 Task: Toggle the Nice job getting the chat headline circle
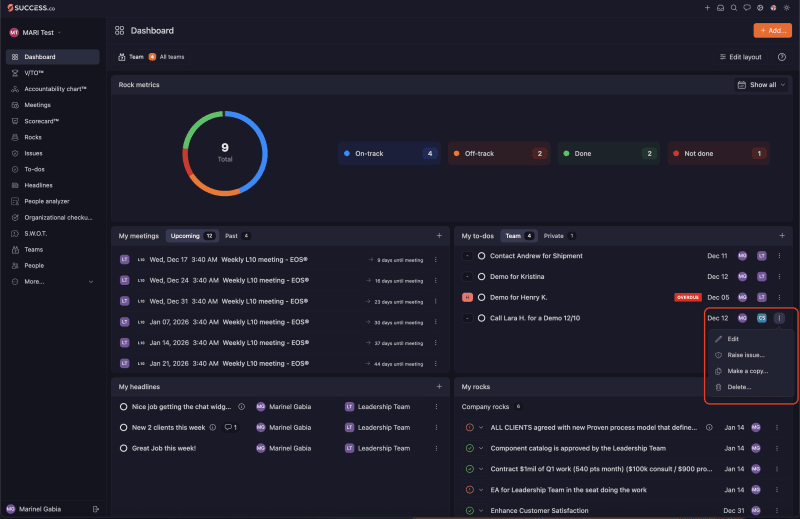pyautogui.click(x=123, y=407)
